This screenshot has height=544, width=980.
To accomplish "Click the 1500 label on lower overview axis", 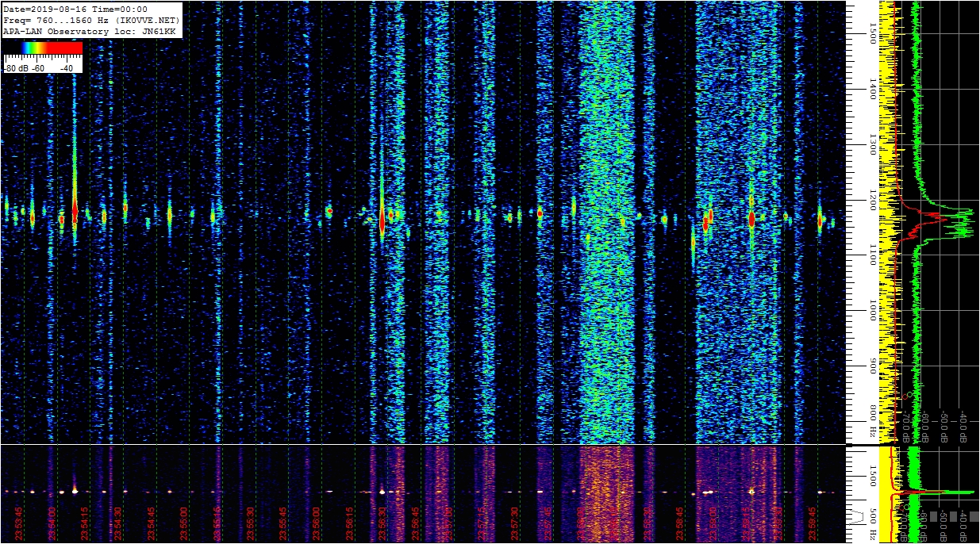I will point(872,475).
